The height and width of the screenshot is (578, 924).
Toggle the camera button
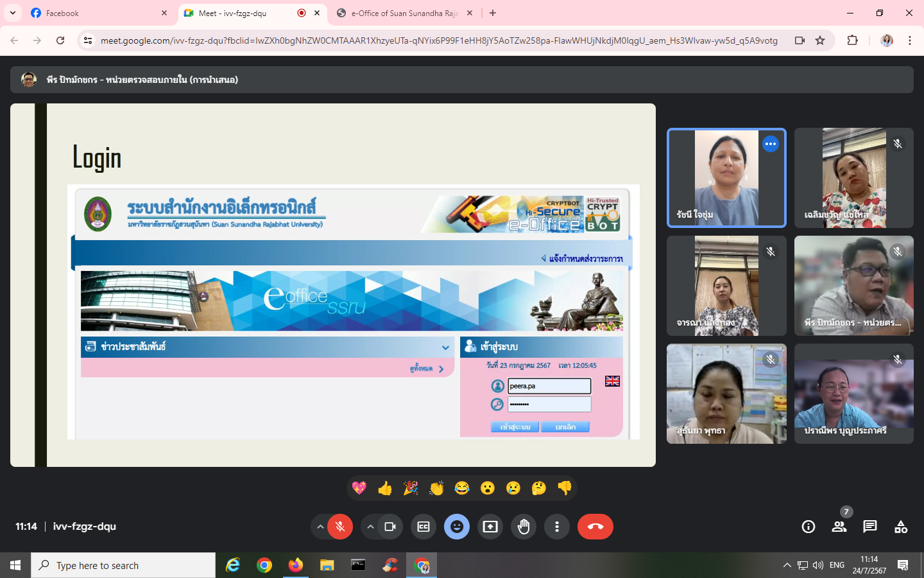[x=390, y=527]
